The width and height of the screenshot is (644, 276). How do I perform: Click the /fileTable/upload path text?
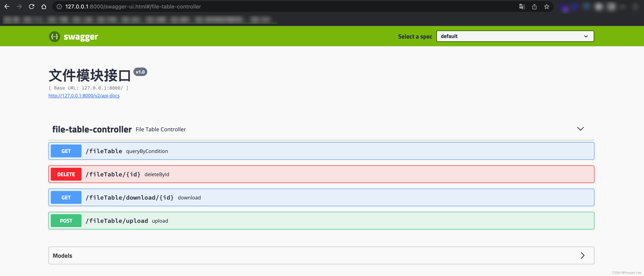117,221
